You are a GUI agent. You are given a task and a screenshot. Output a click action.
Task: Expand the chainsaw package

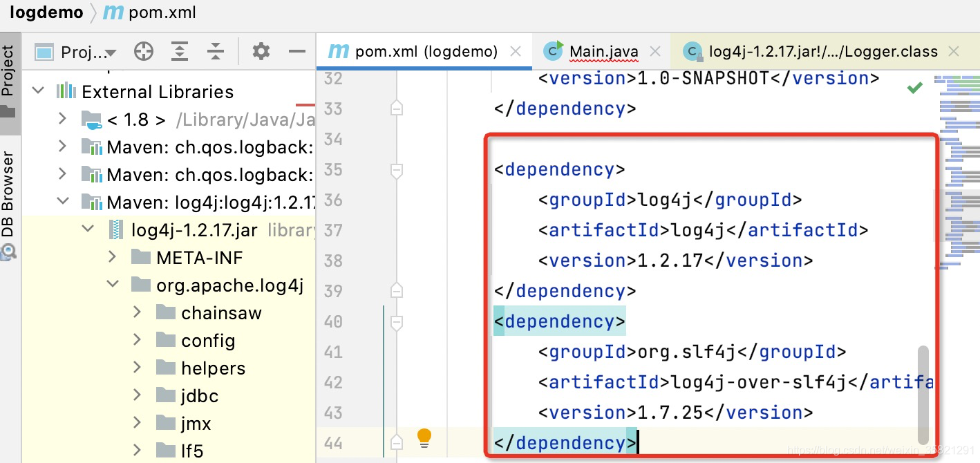138,312
